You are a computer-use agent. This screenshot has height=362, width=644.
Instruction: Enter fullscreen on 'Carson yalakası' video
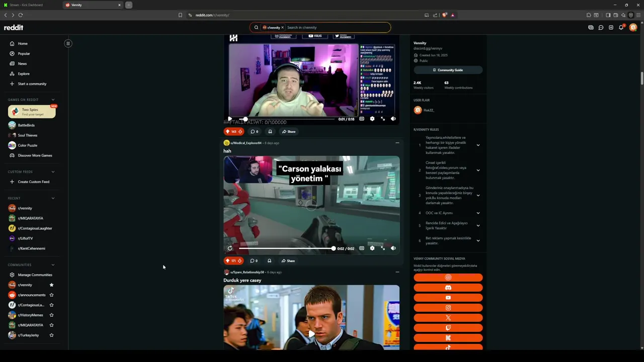[383, 248]
